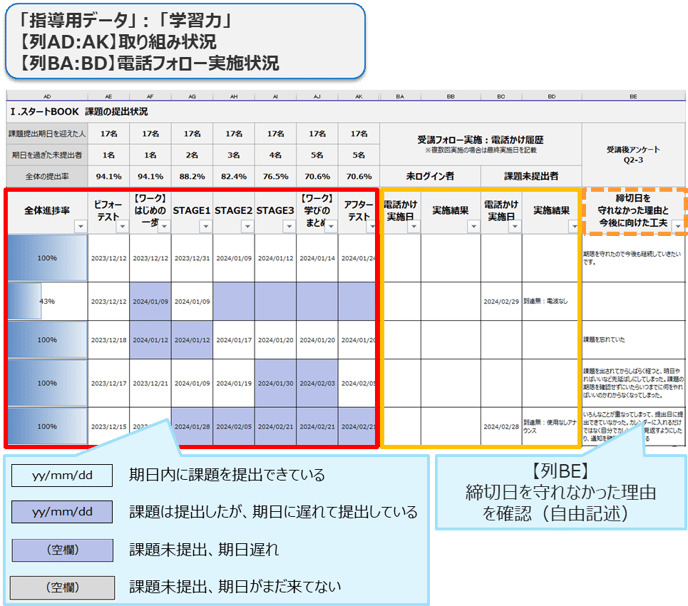Click the 課題未提出者 header cell
The image size is (688, 606).
pyautogui.click(x=530, y=172)
